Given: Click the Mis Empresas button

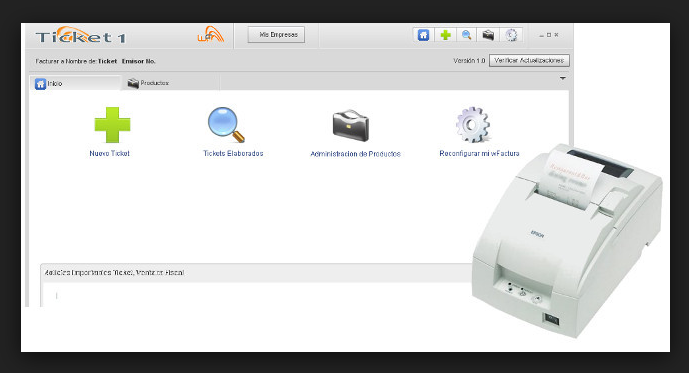Looking at the screenshot, I should click(276, 35).
